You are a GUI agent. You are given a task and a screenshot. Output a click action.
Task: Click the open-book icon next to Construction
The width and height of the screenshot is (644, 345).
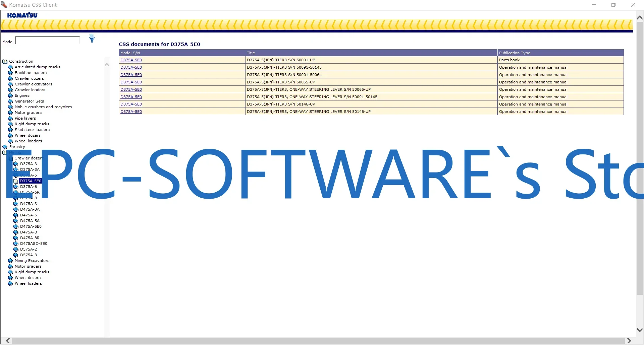coord(5,61)
